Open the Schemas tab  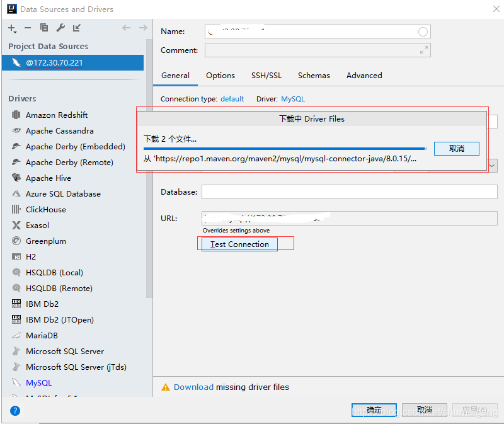click(x=314, y=75)
